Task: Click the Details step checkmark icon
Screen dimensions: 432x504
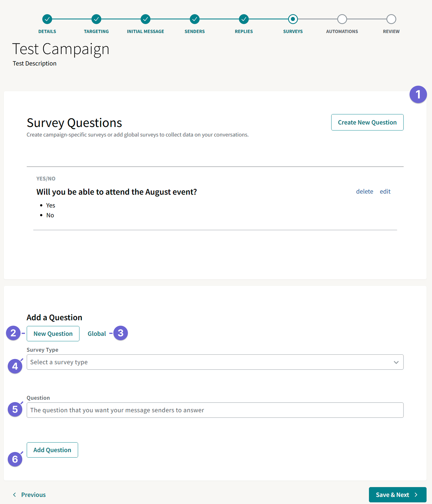Action: click(x=47, y=19)
